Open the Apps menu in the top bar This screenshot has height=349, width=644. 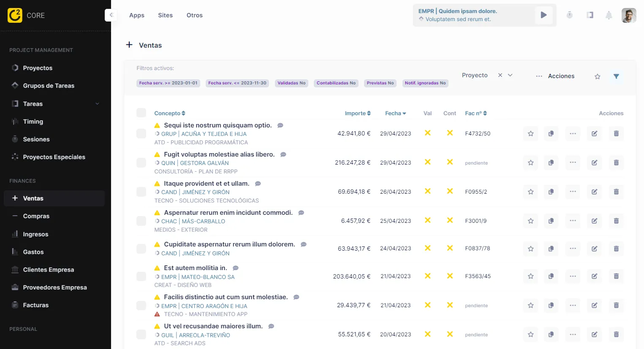136,15
